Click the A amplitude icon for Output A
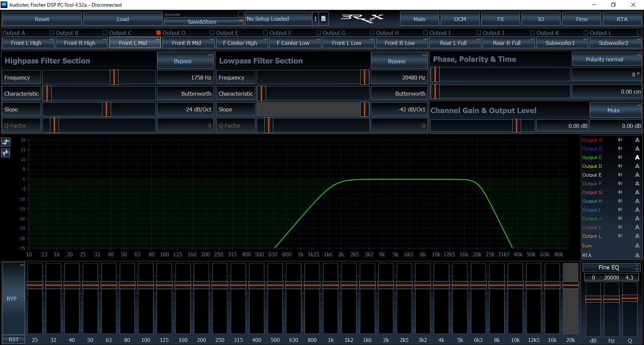Image resolution: width=644 pixels, height=345 pixels. 637,140
